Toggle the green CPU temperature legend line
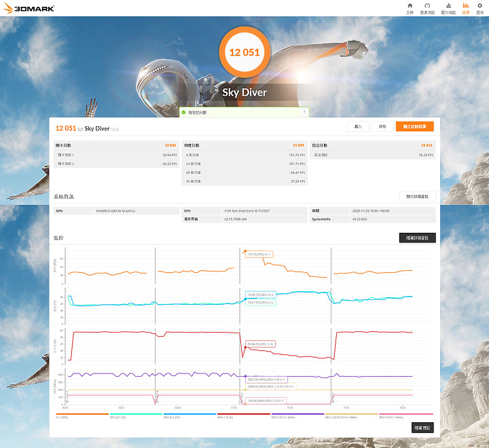The width and height of the screenshot is (489, 448). pos(136,415)
